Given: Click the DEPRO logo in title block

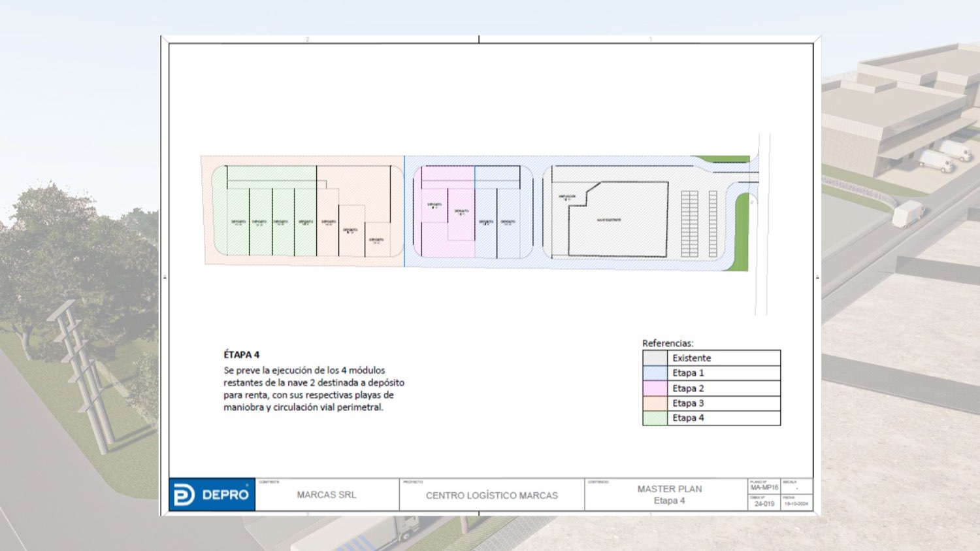Looking at the screenshot, I should (212, 495).
